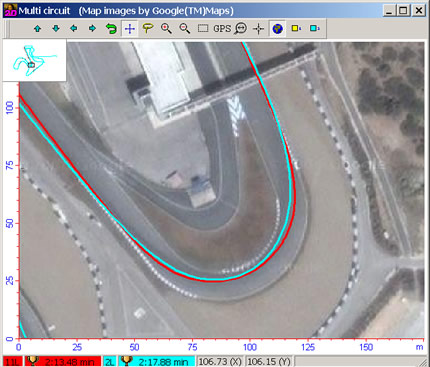Pan the map left with the left arrow
The image size is (430, 367).
(x=74, y=29)
